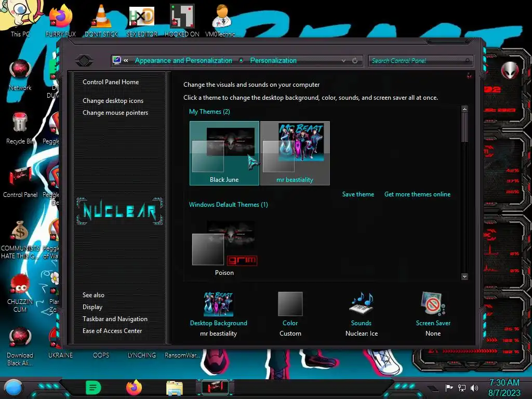Select the LYNCHING desktop shortcut

142,355
